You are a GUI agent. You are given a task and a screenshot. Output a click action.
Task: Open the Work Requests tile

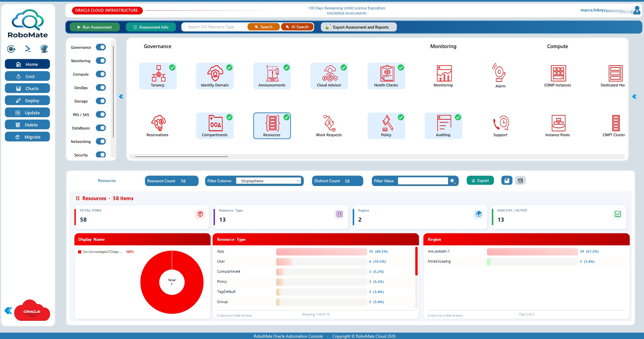(329, 126)
